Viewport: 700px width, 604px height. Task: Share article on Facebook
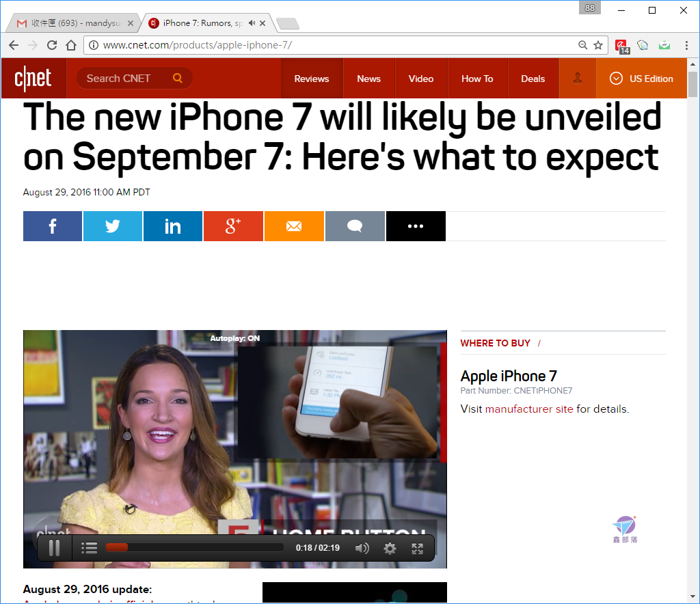click(x=53, y=226)
